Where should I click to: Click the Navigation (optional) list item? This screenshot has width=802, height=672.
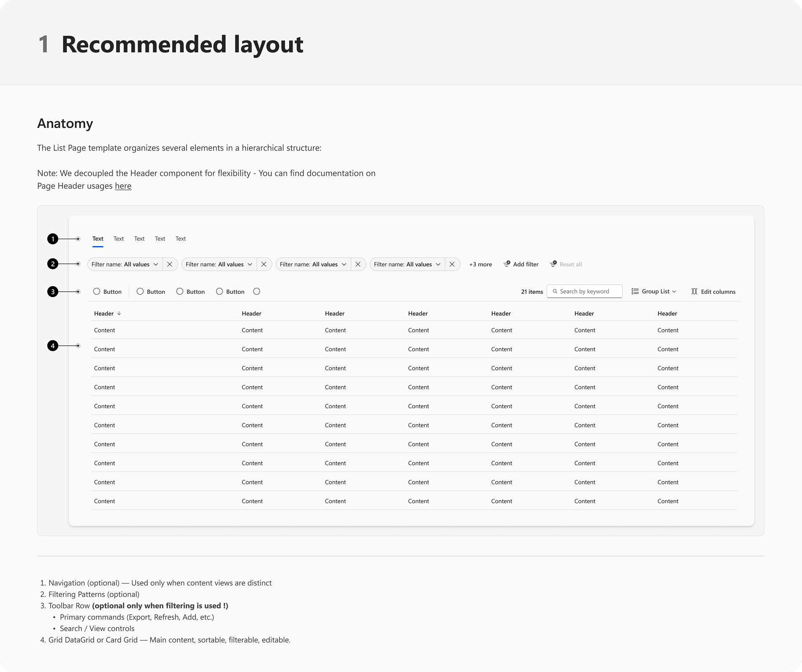pos(160,583)
